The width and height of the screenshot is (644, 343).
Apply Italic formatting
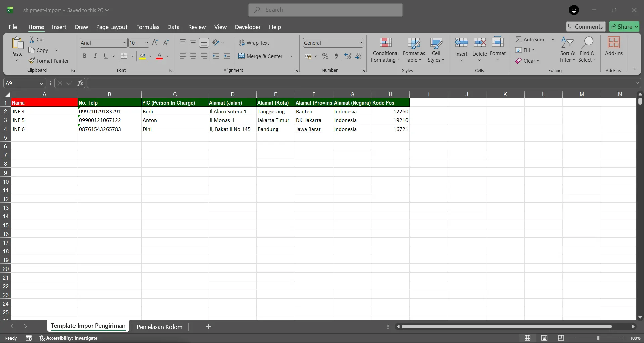tap(95, 56)
